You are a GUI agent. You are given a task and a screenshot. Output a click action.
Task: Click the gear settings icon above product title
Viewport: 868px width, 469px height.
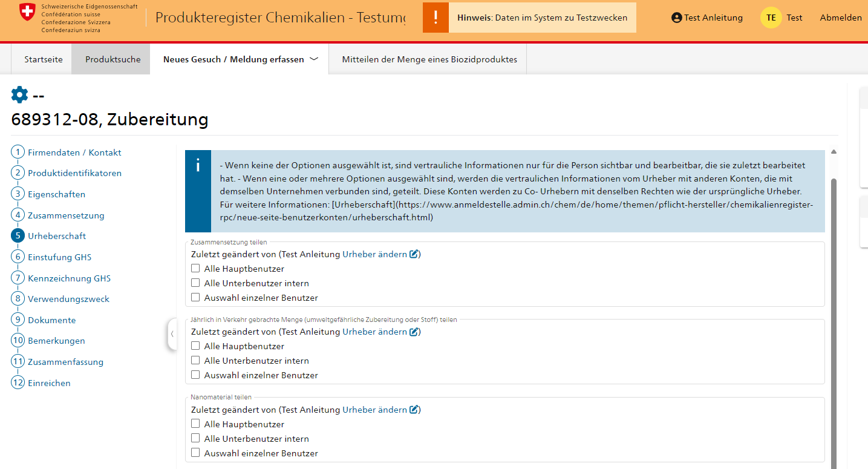[19, 94]
